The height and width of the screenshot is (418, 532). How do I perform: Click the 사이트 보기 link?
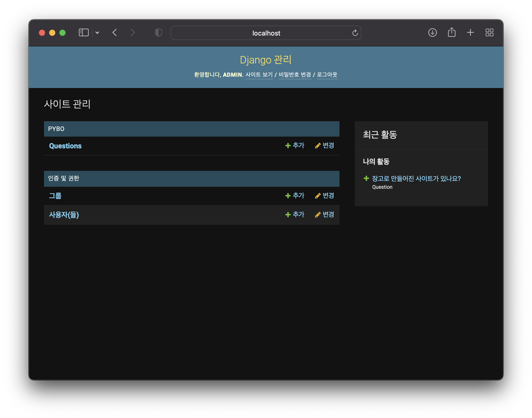pos(259,75)
